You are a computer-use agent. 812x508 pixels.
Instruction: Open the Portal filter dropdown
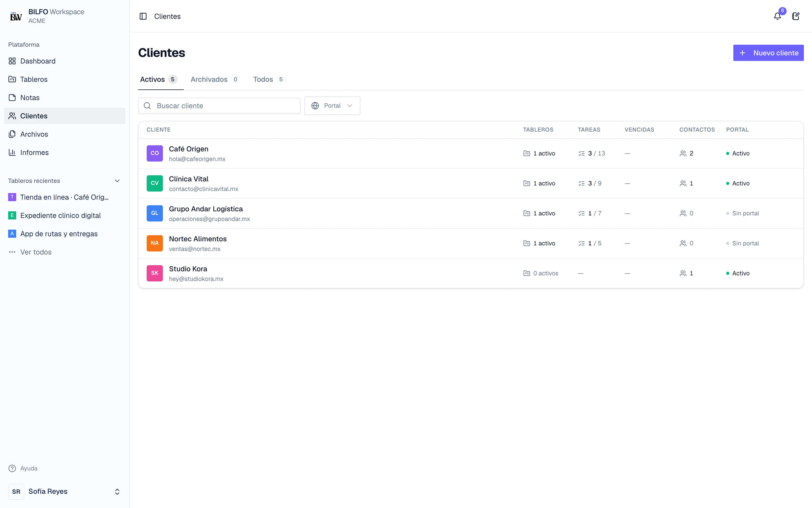(x=332, y=106)
